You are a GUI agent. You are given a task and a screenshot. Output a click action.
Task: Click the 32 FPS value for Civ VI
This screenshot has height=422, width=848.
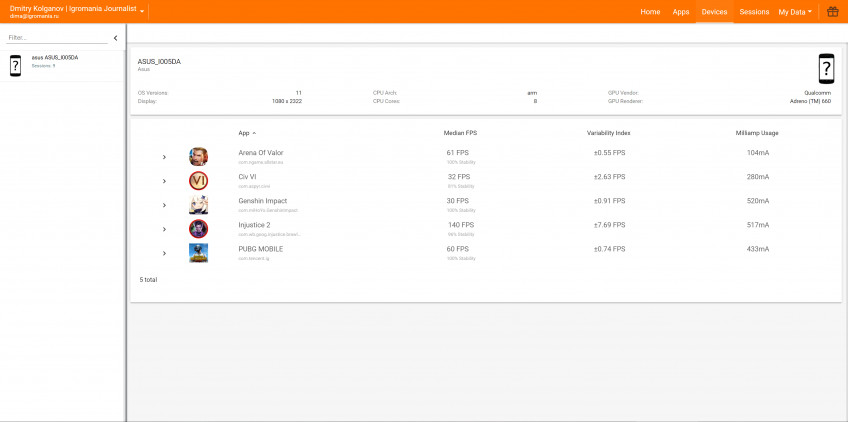pyautogui.click(x=459, y=177)
